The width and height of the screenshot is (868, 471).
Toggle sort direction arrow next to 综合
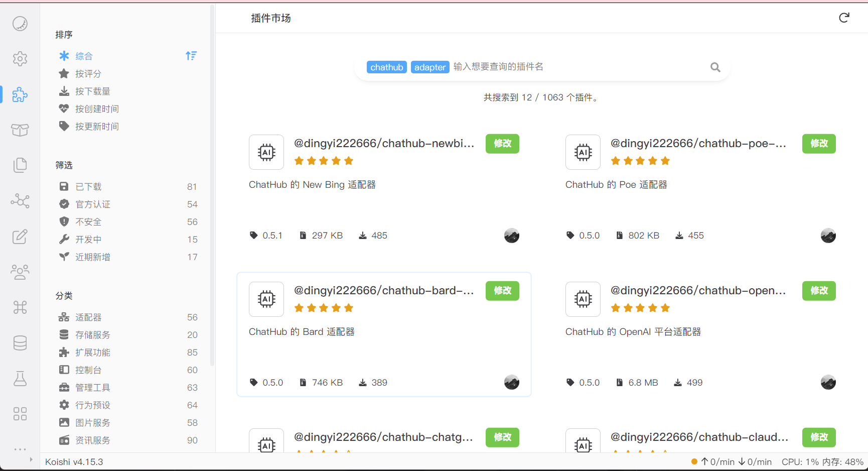point(191,56)
